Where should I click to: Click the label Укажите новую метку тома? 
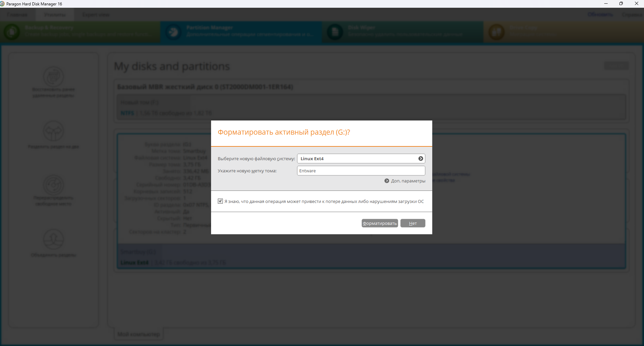(247, 171)
